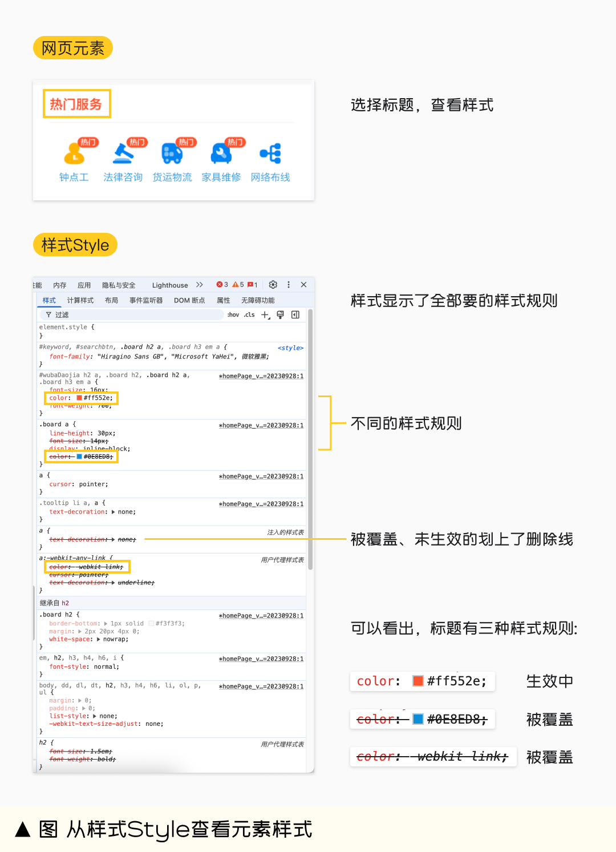Image resolution: width=616 pixels, height=852 pixels.
Task: Toggle the computed styles sidebar pane
Action: pyautogui.click(x=295, y=315)
